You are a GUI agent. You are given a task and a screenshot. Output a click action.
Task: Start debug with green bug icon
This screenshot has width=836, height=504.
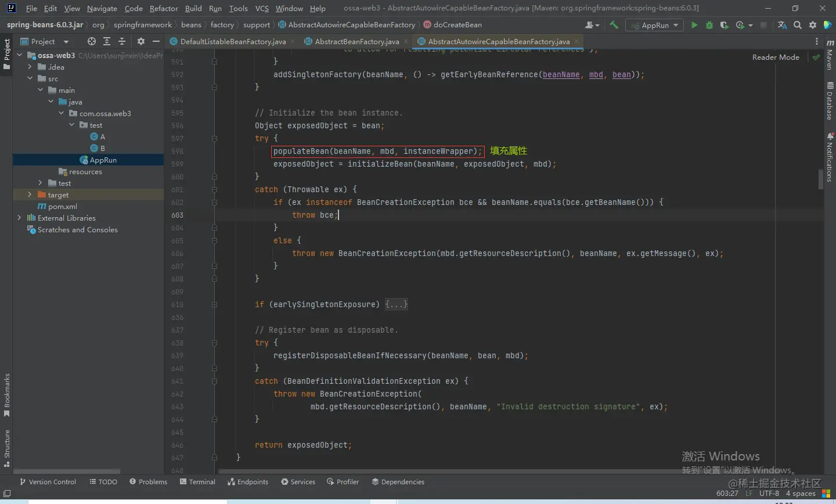[x=709, y=25]
